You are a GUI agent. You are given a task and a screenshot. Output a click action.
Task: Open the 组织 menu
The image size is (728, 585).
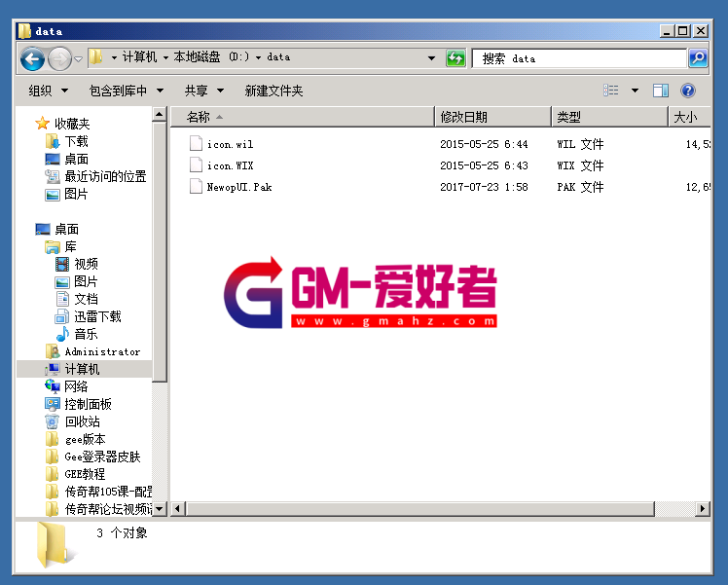click(x=49, y=91)
